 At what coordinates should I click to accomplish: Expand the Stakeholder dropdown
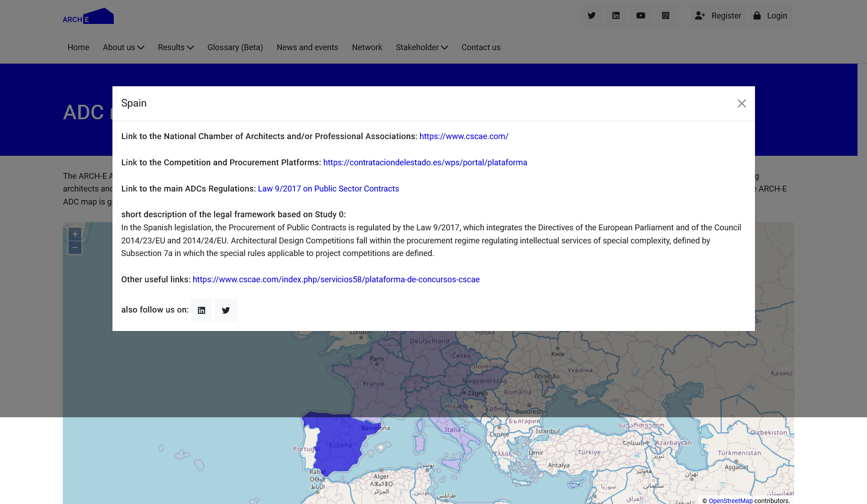422,47
